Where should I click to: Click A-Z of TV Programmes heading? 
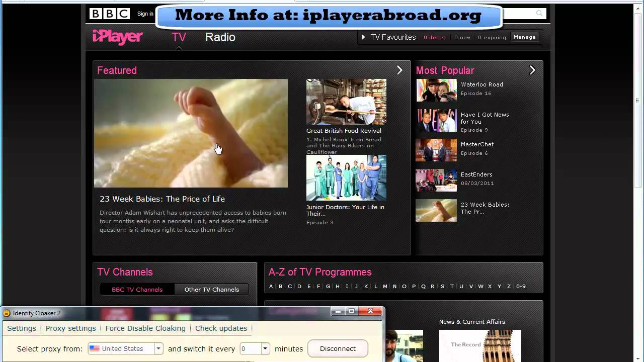tap(320, 272)
